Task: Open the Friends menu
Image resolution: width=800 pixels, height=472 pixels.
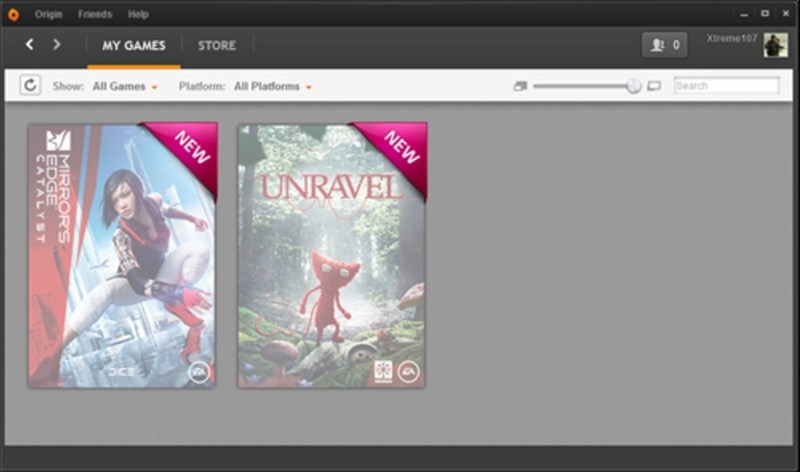Action: pos(95,14)
